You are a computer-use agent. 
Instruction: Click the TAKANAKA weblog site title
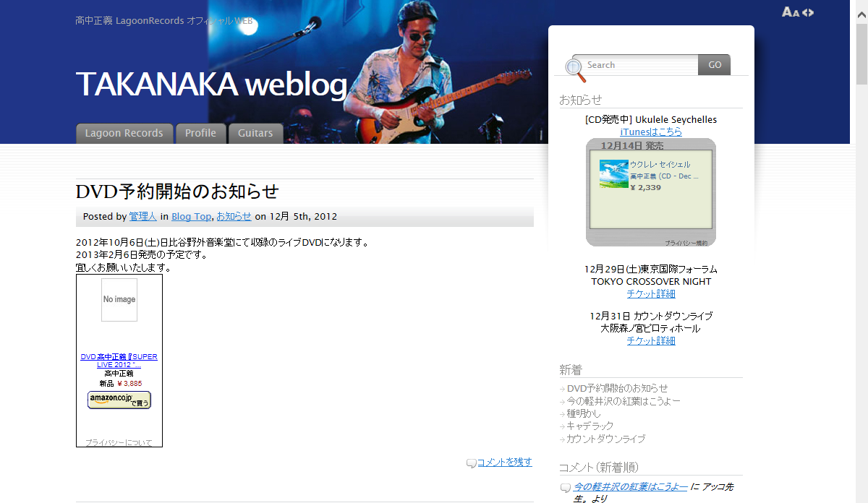click(x=211, y=85)
